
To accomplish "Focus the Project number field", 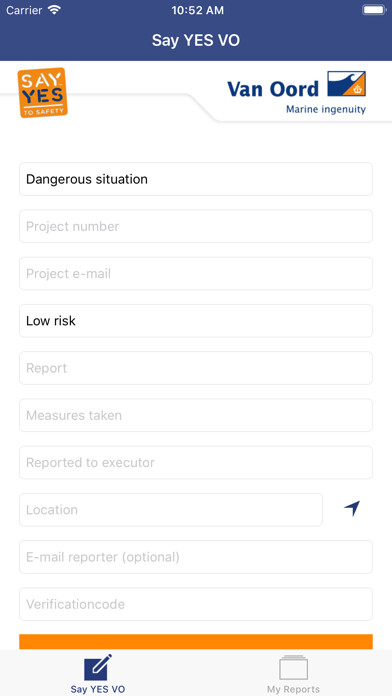I will [196, 226].
